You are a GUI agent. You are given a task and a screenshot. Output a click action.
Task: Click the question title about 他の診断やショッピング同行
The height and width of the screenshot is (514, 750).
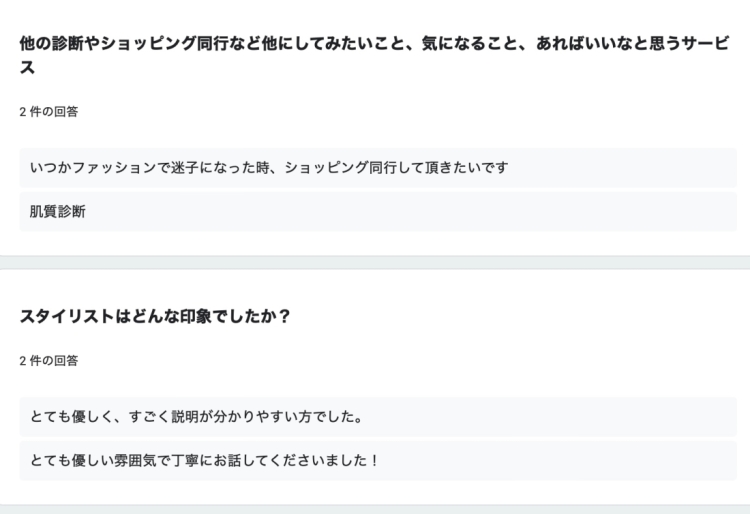point(374,55)
